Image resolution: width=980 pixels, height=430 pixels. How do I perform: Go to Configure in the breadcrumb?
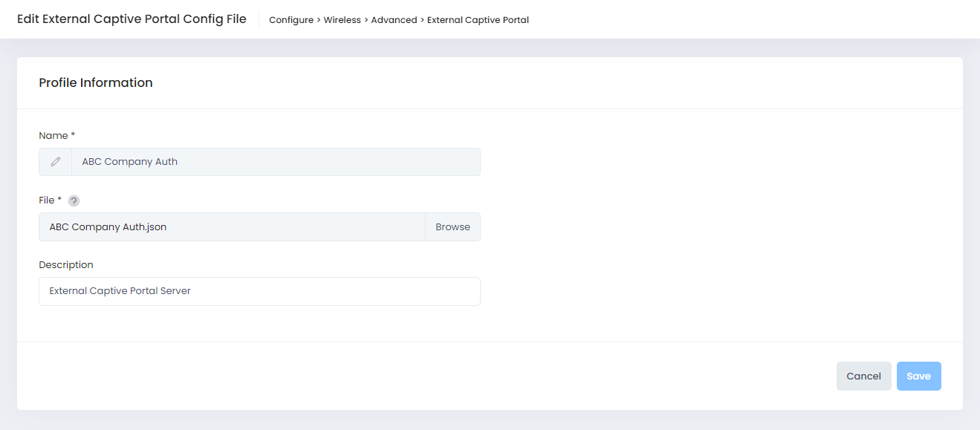click(291, 20)
